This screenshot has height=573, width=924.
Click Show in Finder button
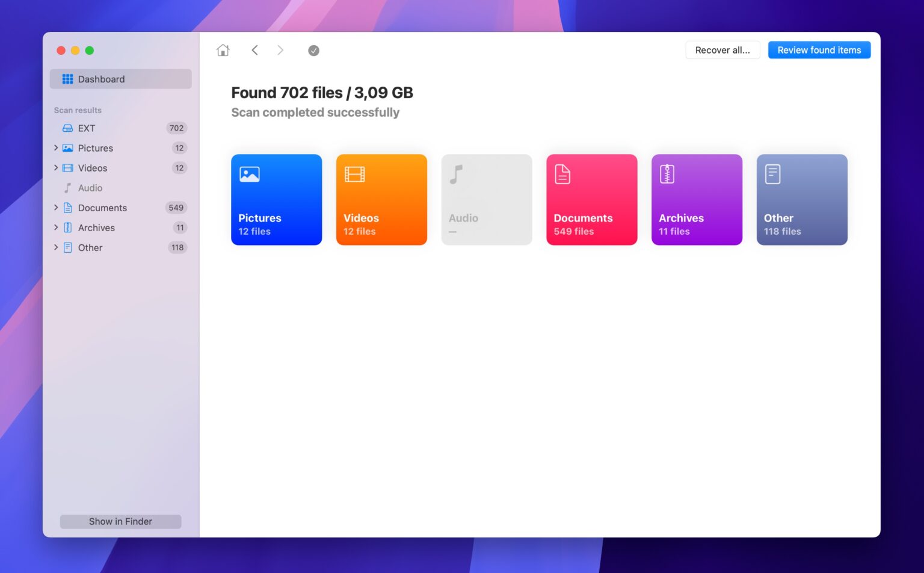pyautogui.click(x=120, y=521)
